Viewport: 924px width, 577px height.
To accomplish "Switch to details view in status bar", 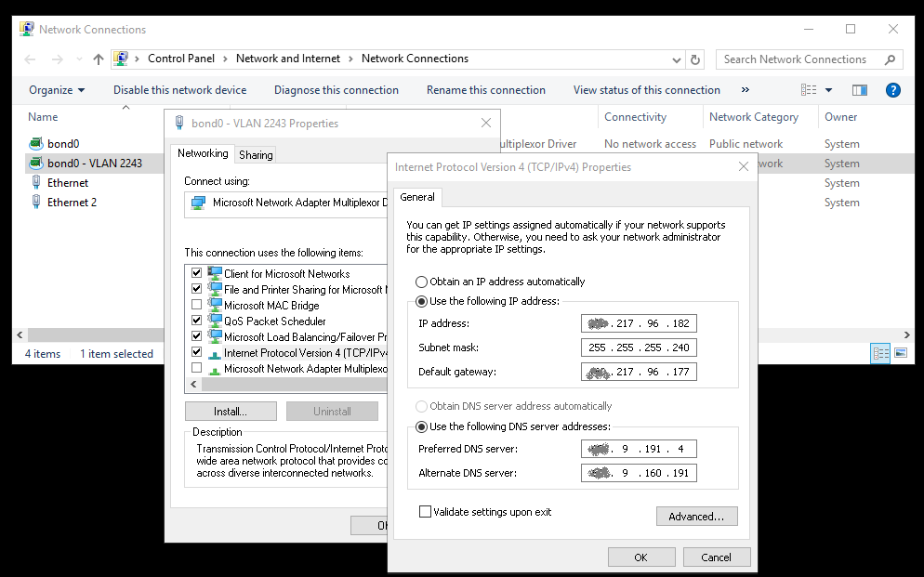I will tap(881, 353).
